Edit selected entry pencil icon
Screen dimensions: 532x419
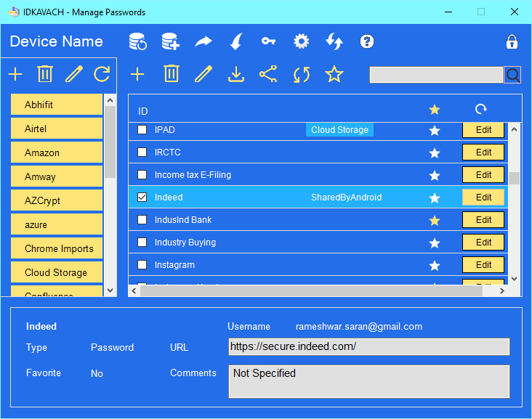203,74
